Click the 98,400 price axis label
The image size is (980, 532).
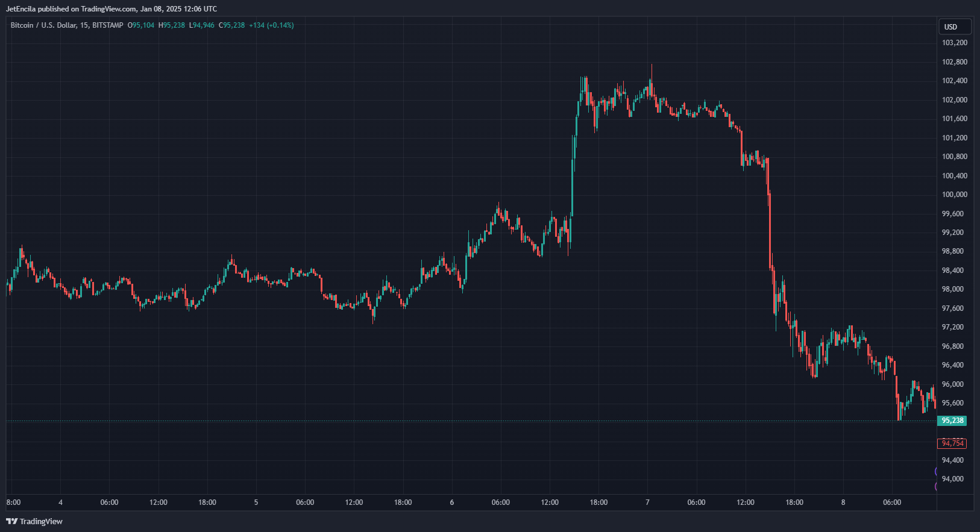tap(952, 271)
